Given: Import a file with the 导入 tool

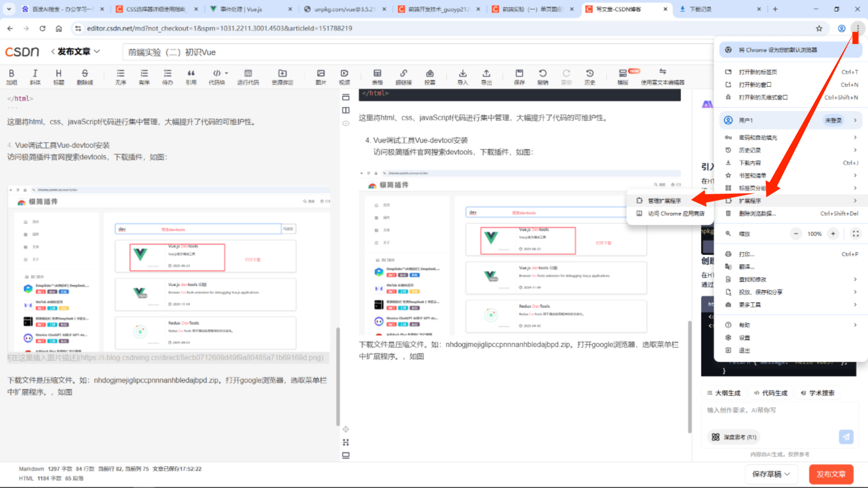Looking at the screenshot, I should click(x=462, y=77).
